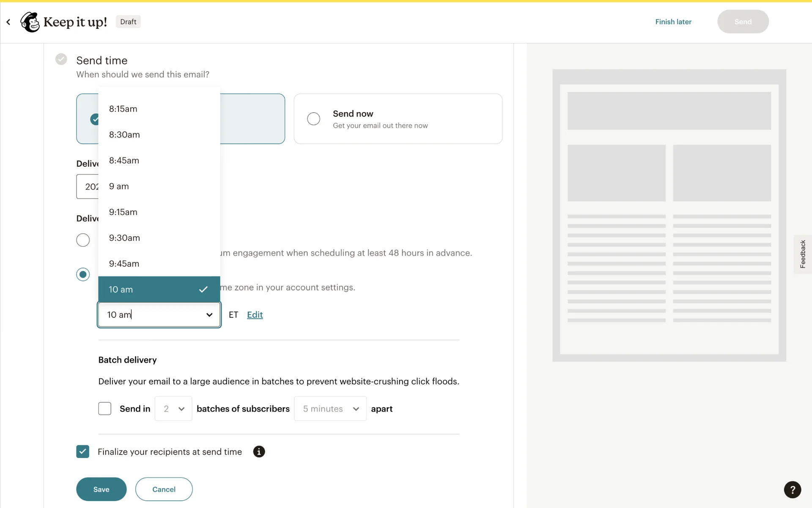Toggle the time combo box arrow
Viewport: 812px width, 508px height.
point(209,315)
